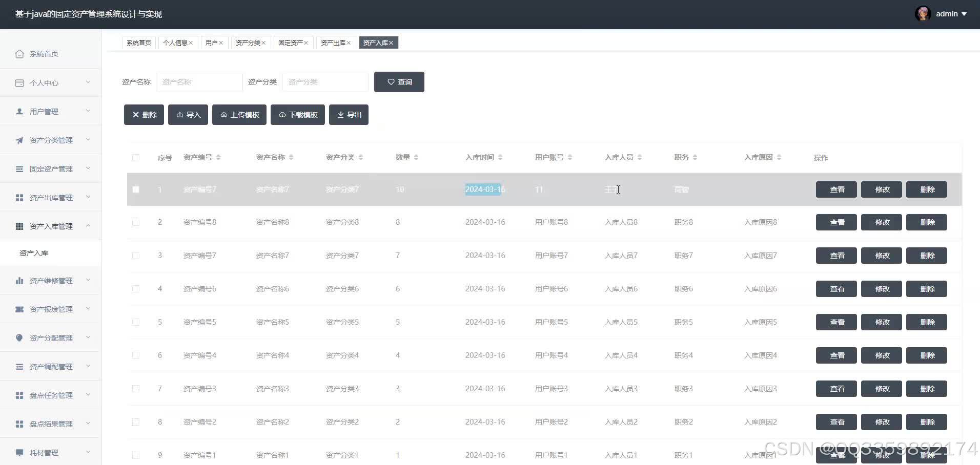This screenshot has width=980, height=465.
Task: Check the checkbox for 资产编号2 row
Action: (x=136, y=422)
